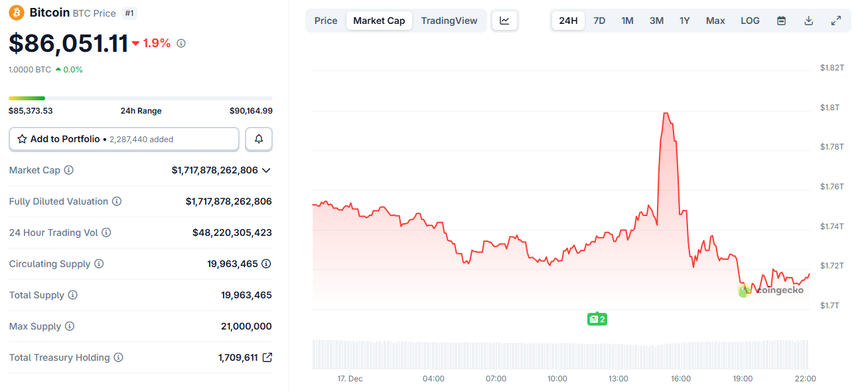This screenshot has height=392, width=868.
Task: Click the green annotation marker on the chart
Action: click(x=597, y=319)
